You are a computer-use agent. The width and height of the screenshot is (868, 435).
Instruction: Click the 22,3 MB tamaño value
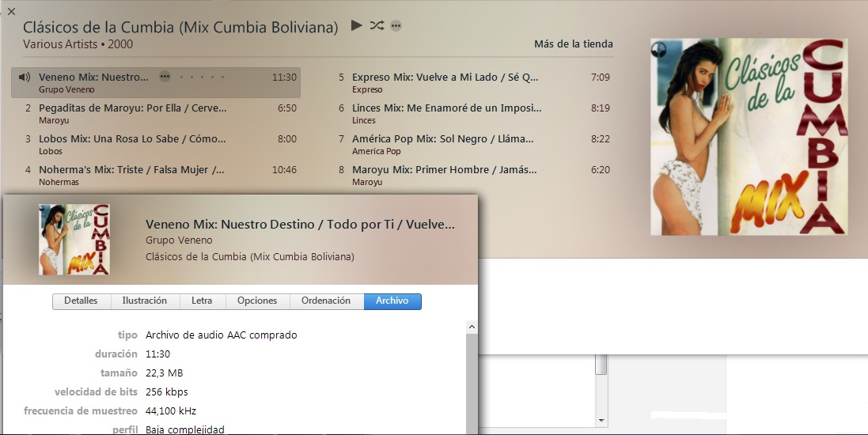165,373
